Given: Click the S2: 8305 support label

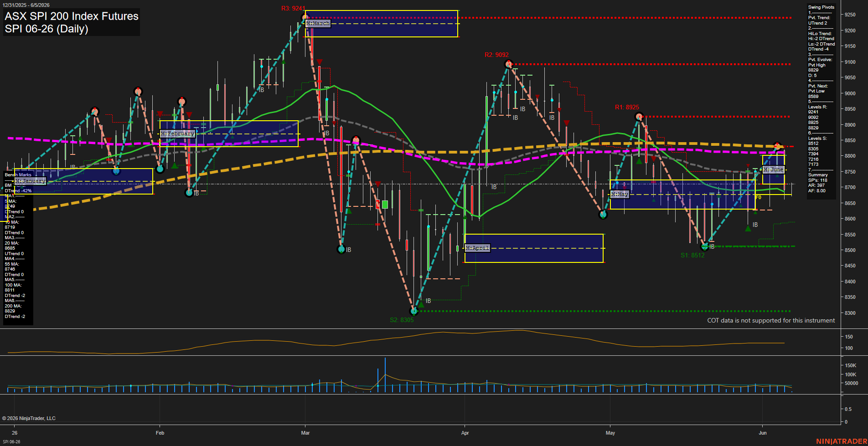Looking at the screenshot, I should click(402, 320).
